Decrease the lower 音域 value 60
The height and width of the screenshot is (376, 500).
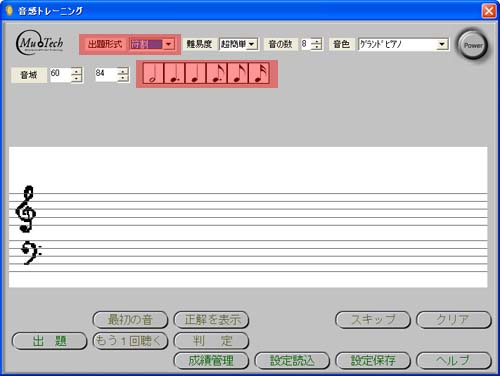pyautogui.click(x=77, y=78)
